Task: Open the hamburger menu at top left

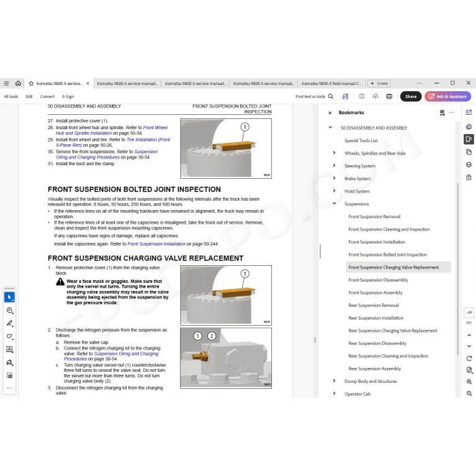Action: (x=6, y=83)
